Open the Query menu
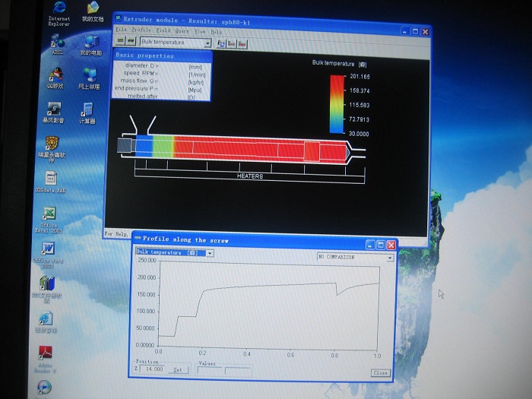 pyautogui.click(x=182, y=31)
